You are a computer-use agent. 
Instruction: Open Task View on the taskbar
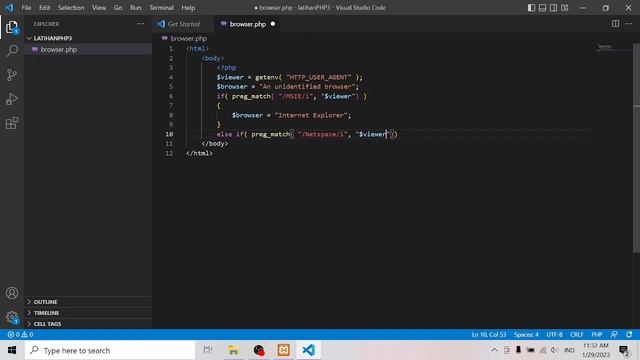(x=208, y=350)
